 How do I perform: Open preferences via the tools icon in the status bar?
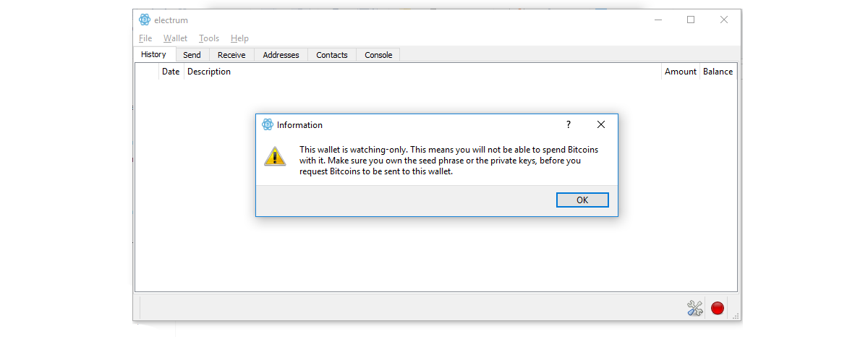(x=694, y=308)
